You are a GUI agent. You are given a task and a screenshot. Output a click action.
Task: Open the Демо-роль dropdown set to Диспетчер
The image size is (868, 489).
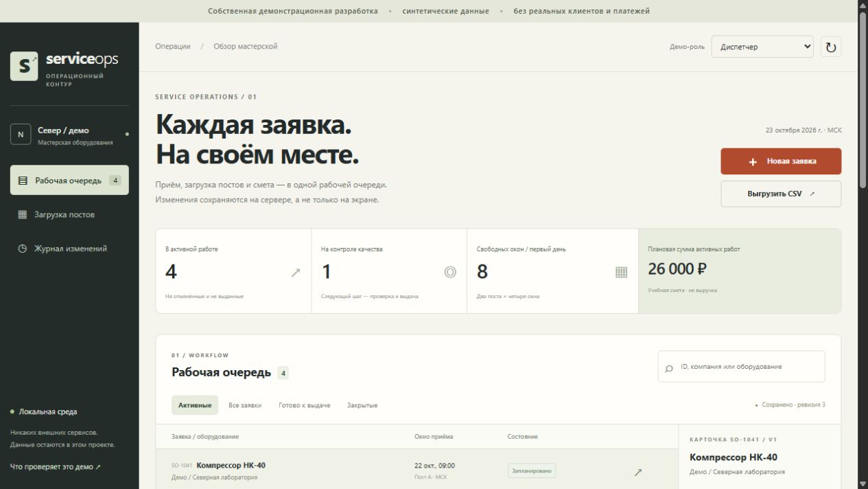(762, 47)
